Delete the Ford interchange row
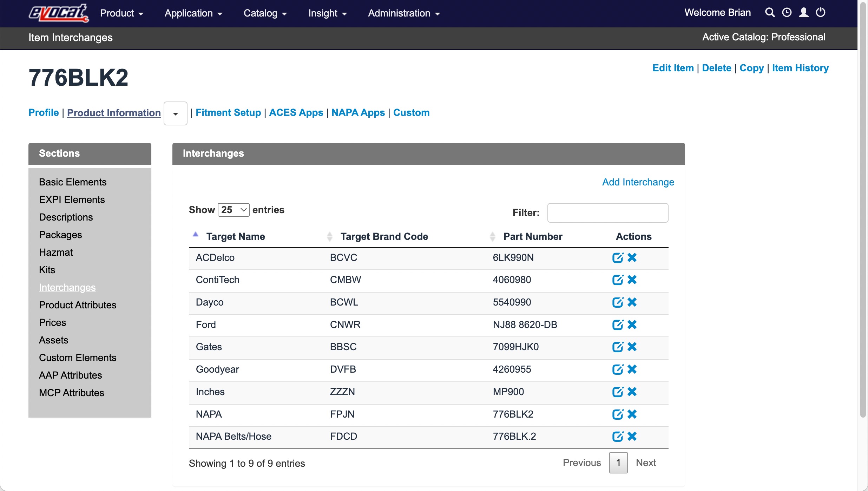 pos(632,325)
